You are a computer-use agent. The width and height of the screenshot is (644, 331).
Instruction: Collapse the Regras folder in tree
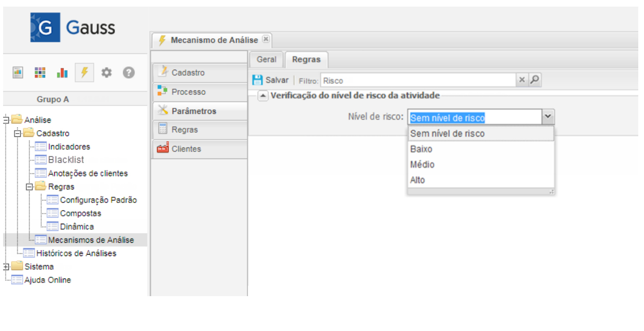coord(30,187)
